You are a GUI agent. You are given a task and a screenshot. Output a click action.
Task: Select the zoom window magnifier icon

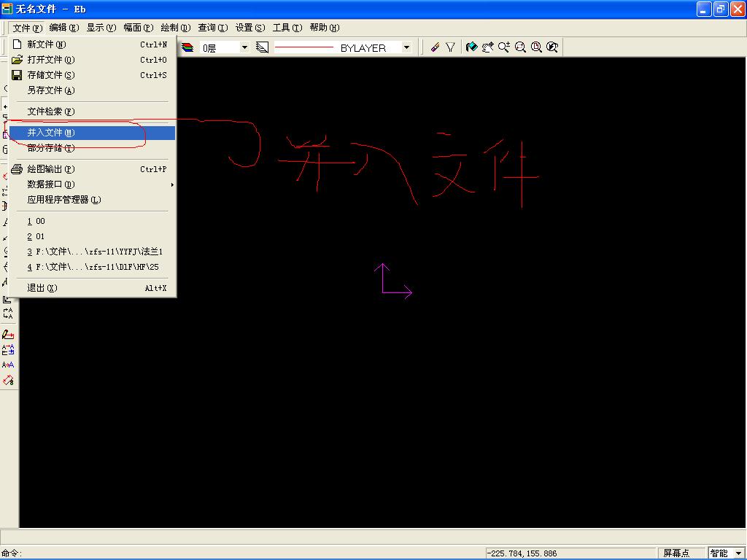click(519, 47)
